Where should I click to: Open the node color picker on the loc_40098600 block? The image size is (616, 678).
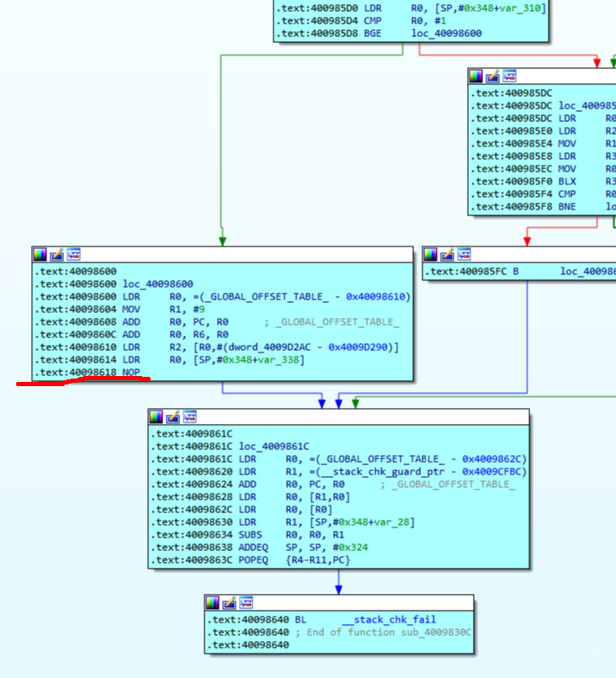click(40, 255)
